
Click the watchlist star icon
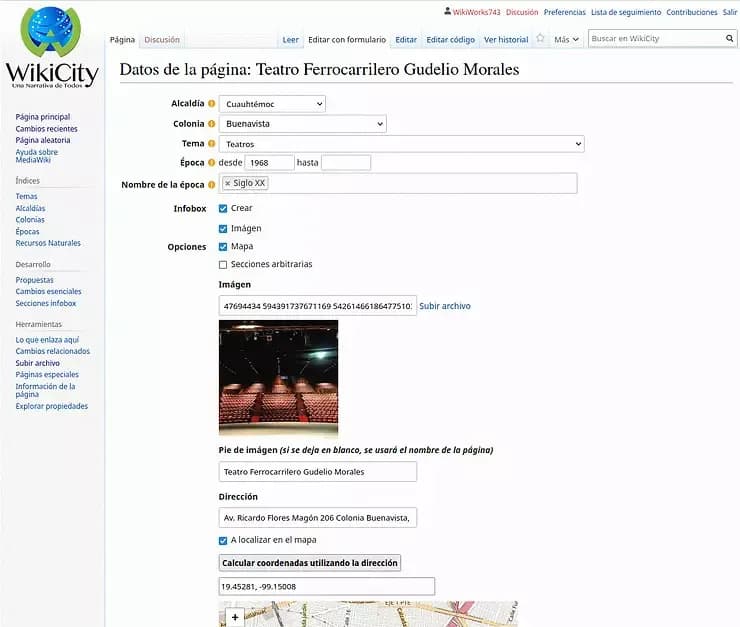(540, 39)
